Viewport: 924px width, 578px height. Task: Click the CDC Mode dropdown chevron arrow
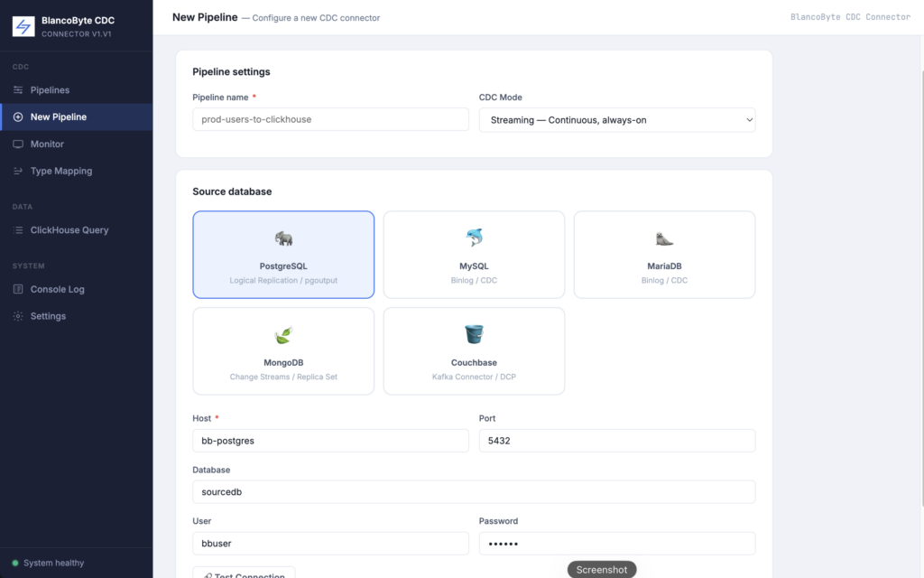(749, 120)
